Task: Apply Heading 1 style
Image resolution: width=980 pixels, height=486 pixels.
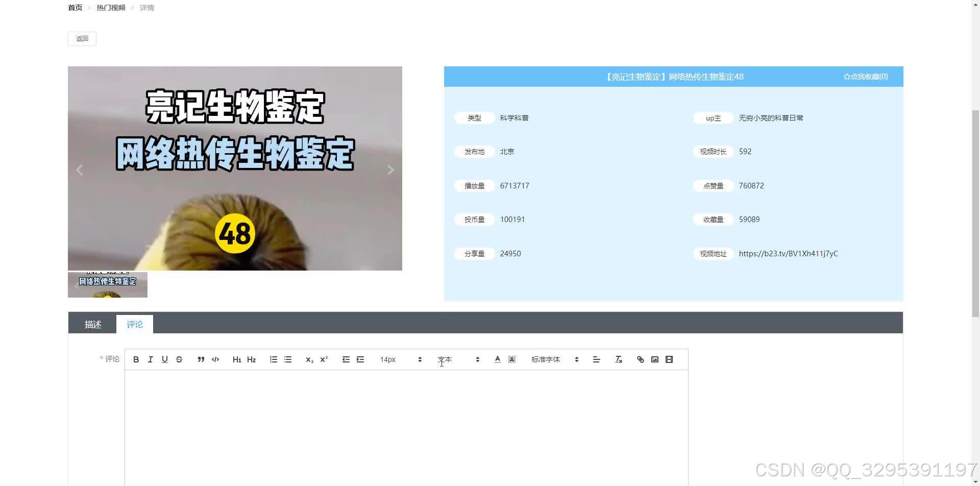Action: tap(237, 359)
